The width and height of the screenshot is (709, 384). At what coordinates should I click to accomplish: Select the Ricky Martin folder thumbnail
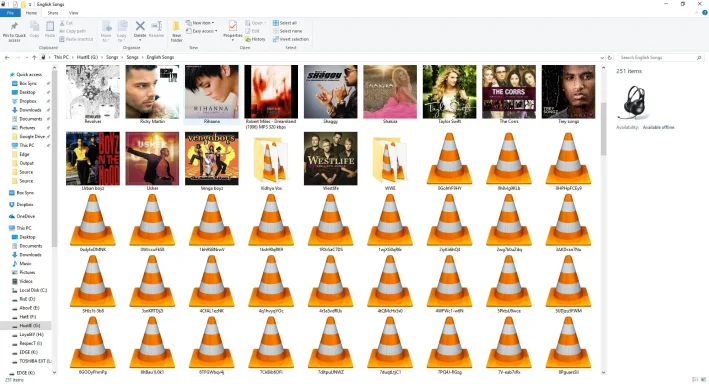(x=152, y=94)
